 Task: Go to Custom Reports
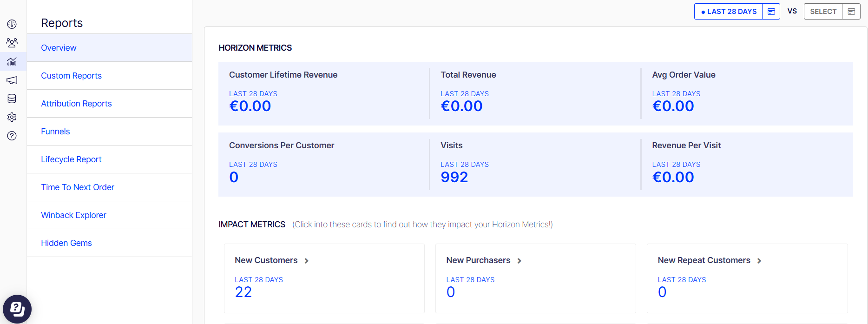point(110,76)
